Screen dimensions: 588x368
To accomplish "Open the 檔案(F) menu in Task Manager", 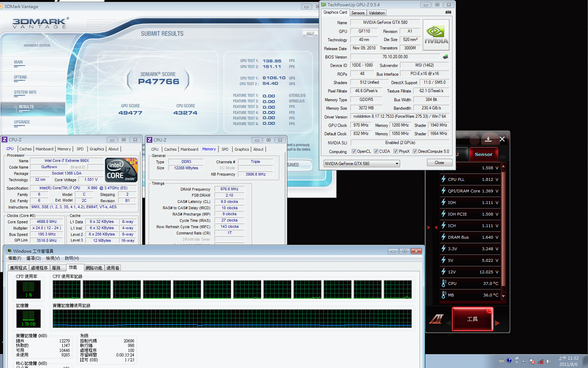I will pyautogui.click(x=14, y=258).
